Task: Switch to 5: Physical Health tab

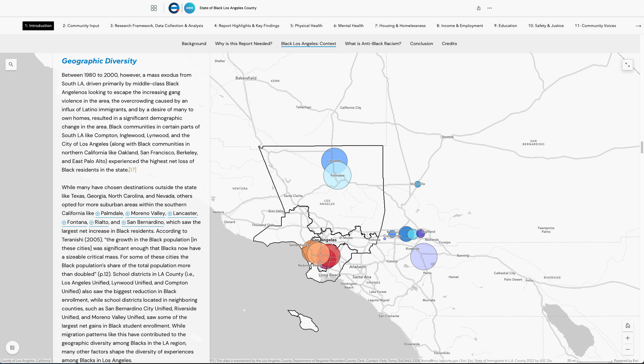Action: point(306,26)
